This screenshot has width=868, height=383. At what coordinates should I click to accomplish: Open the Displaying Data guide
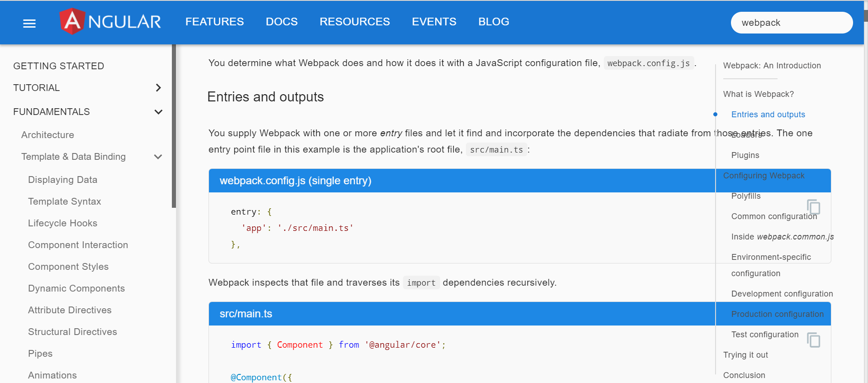[x=62, y=180]
